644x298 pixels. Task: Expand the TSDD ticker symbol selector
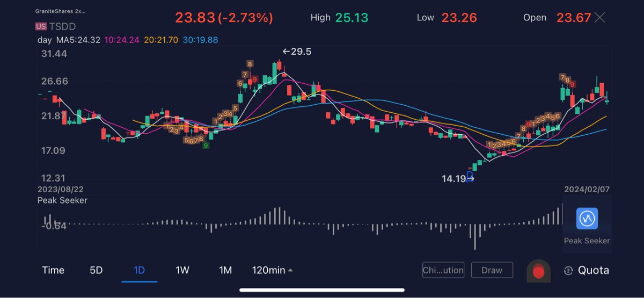[x=63, y=26]
